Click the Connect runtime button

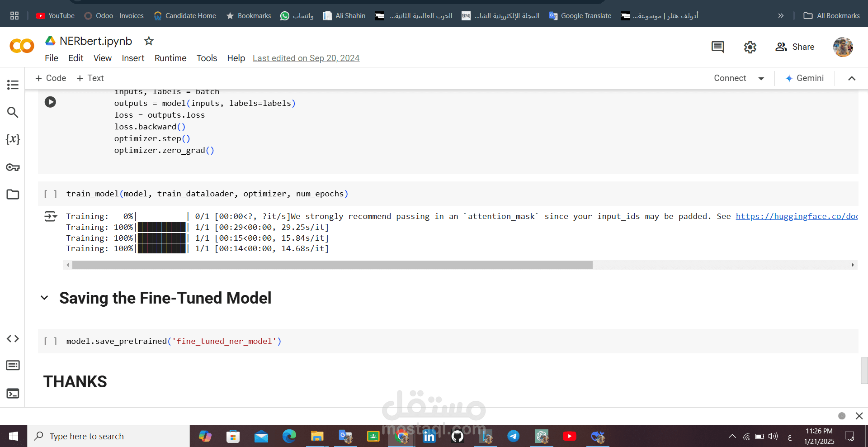coord(730,78)
